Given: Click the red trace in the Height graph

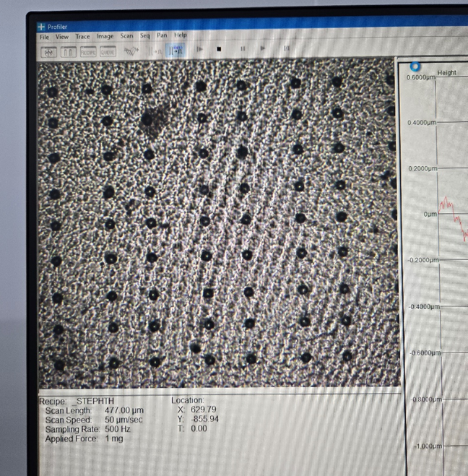Looking at the screenshot, I should coord(451,212).
